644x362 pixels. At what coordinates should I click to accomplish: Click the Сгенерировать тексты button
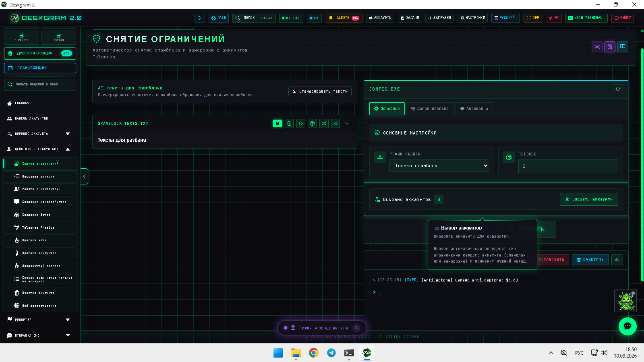[320, 91]
